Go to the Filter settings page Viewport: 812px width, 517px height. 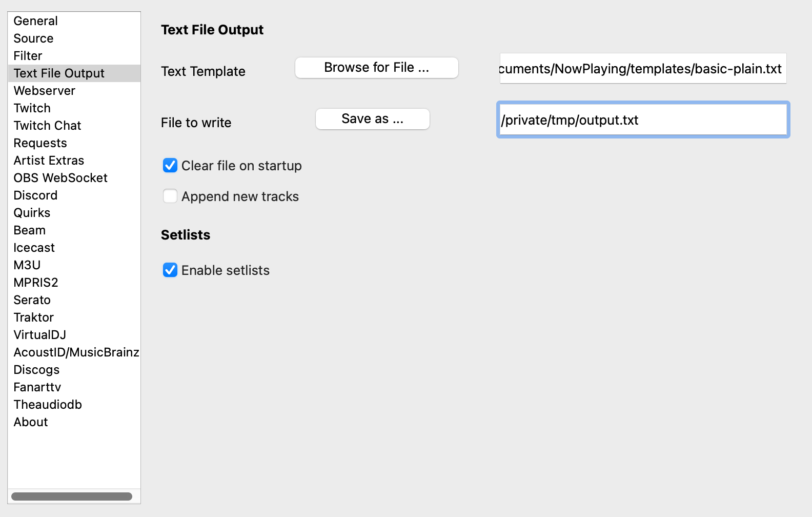[x=28, y=56]
